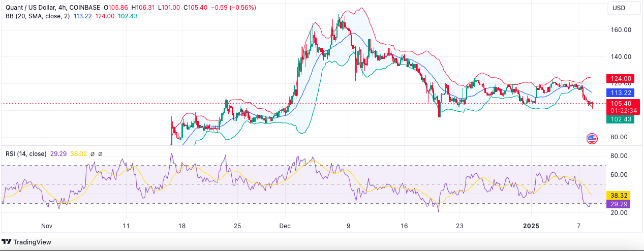
Task: Click the 80.00 level on RSI scale
Action: (x=619, y=156)
